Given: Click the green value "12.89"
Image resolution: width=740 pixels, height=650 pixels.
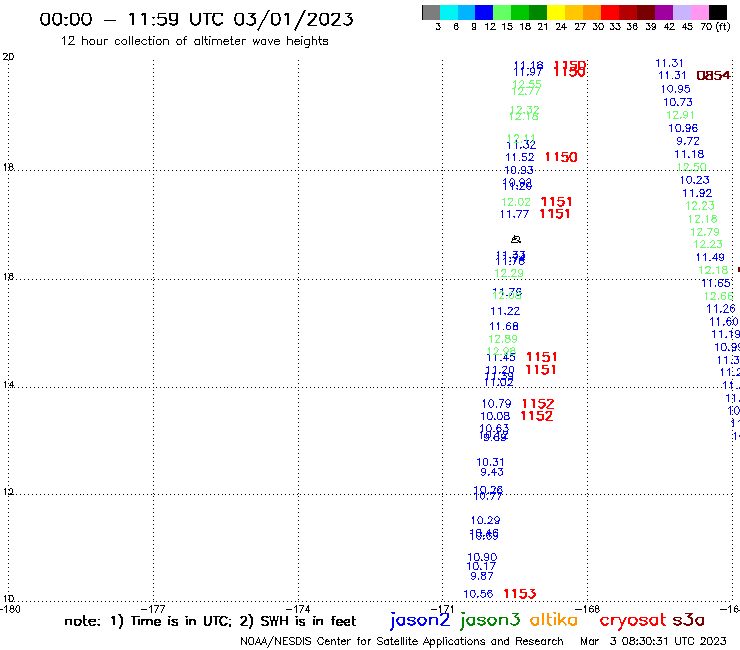Looking at the screenshot, I should coord(503,339).
